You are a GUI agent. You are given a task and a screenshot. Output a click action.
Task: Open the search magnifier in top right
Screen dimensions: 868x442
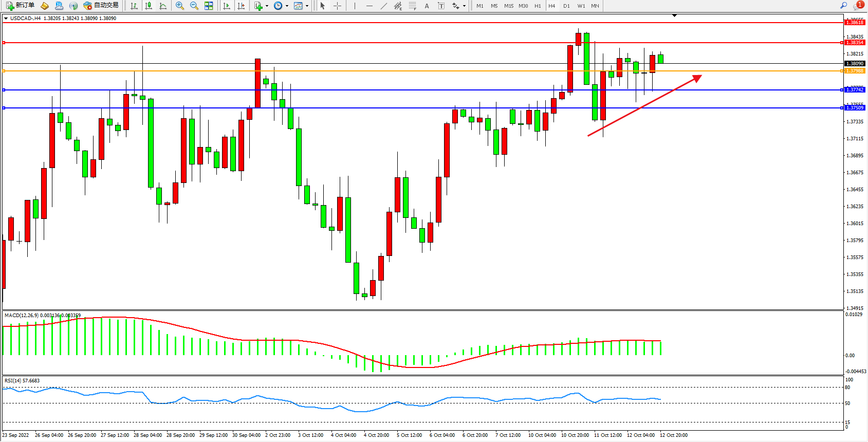pos(843,6)
